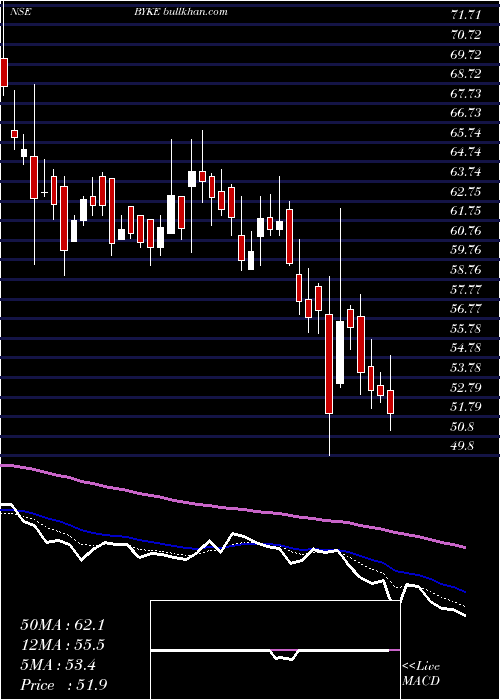Click the large red candle bottoming near 51.79
The image size is (500, 700).
[329, 364]
